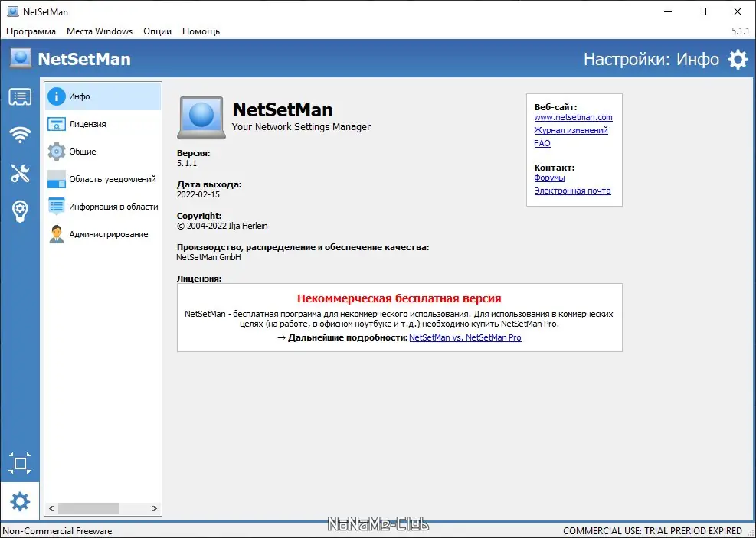Click the Лицензия certificate icon
This screenshot has width=756, height=538.
[x=57, y=124]
